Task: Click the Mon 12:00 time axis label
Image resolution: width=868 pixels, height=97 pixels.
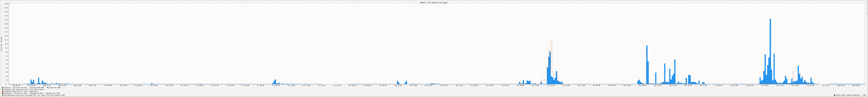Action: click(x=657, y=85)
